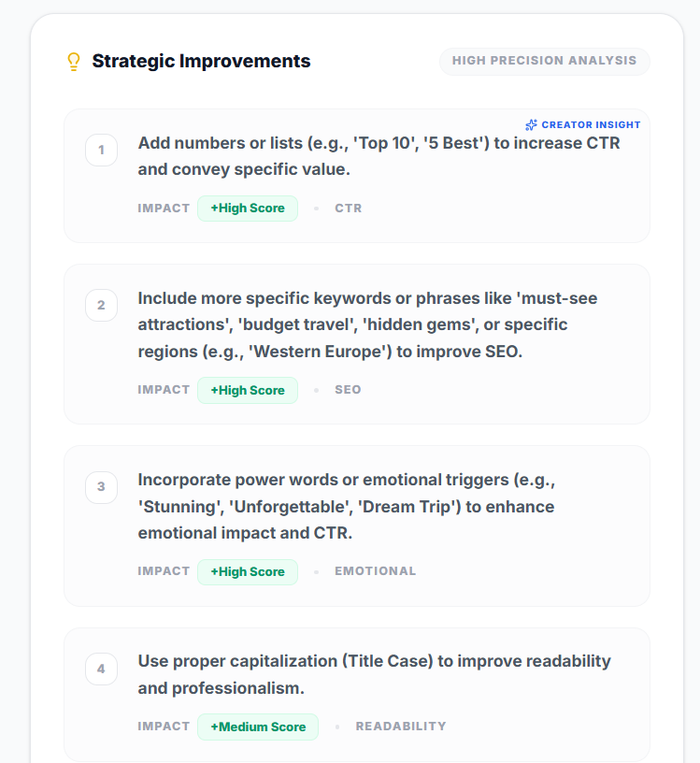The width and height of the screenshot is (700, 763).
Task: Select the SEO category tag
Action: (x=348, y=390)
